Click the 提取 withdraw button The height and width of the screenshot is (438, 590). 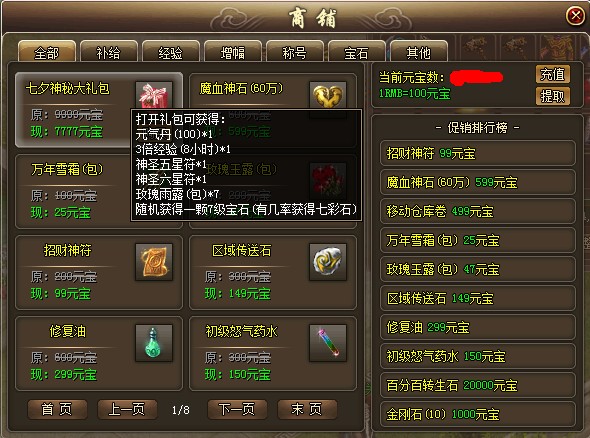pos(552,96)
